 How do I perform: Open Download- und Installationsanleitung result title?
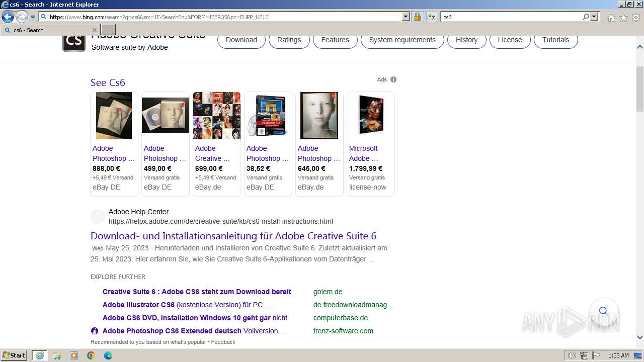[233, 236]
